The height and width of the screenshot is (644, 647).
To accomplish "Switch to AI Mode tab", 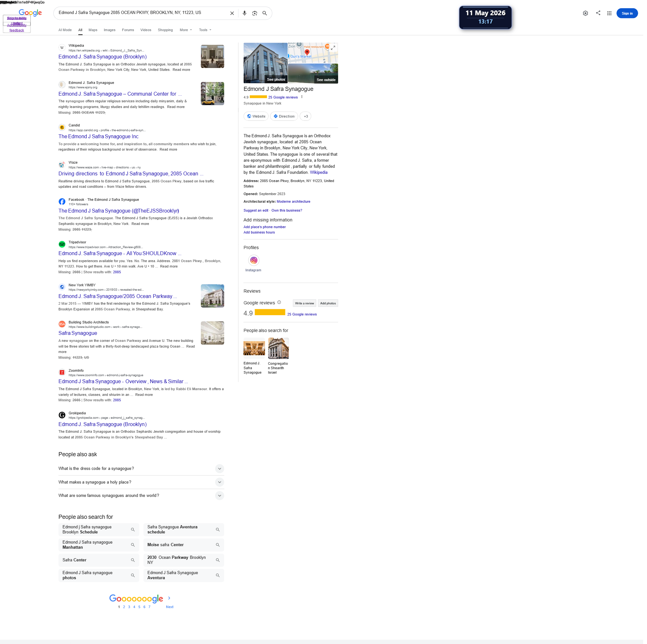I will point(65,30).
